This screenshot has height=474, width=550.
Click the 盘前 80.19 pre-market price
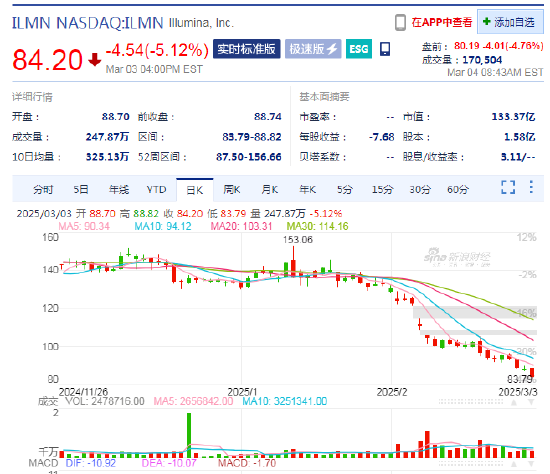467,46
